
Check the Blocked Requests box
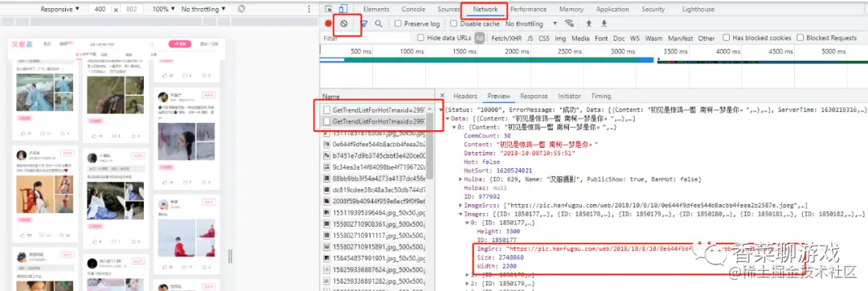click(800, 38)
